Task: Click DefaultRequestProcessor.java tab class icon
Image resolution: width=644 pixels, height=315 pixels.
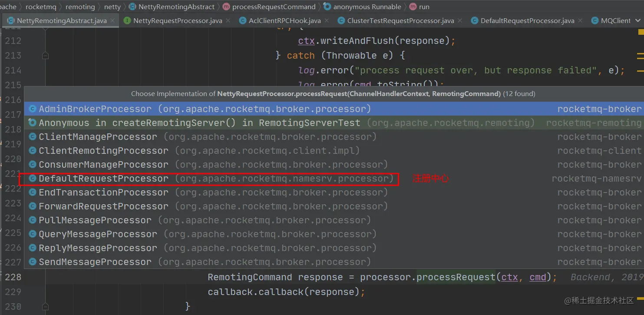Action: [x=475, y=20]
